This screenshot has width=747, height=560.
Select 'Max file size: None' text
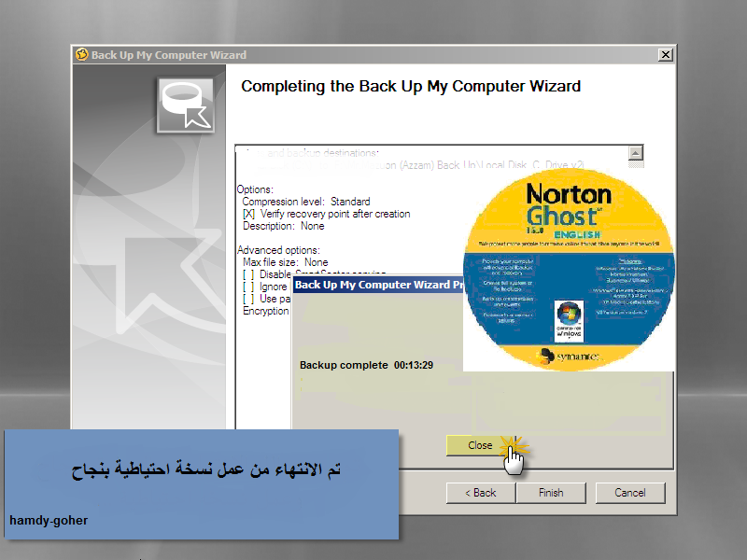[286, 262]
